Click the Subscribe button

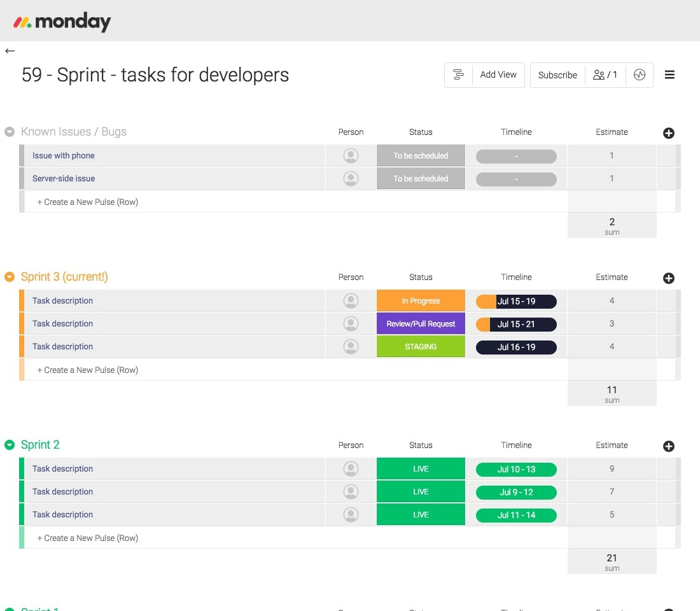pyautogui.click(x=557, y=75)
